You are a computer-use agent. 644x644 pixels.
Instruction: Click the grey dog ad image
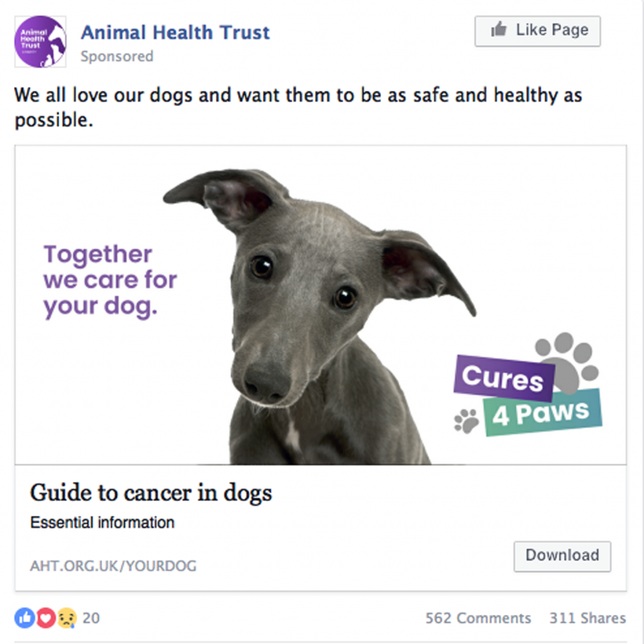point(321,305)
